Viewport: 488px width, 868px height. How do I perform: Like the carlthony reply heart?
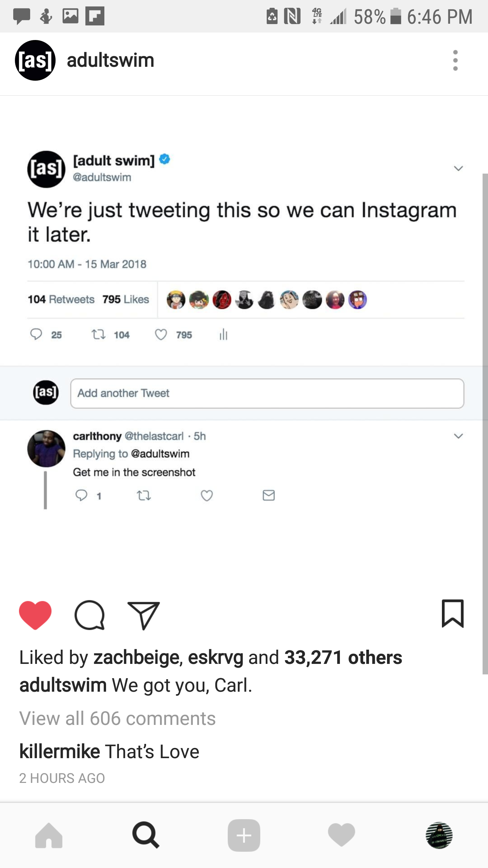(207, 496)
